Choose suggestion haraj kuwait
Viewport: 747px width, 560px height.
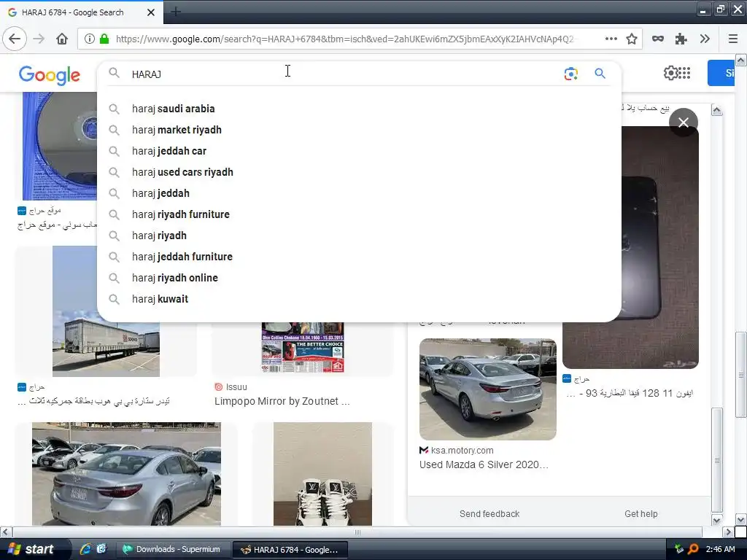pos(359,299)
